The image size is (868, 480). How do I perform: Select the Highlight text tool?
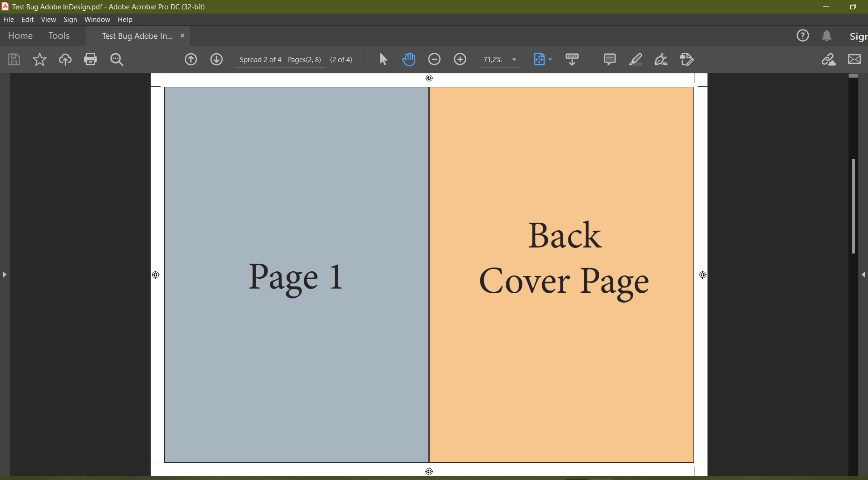click(x=636, y=60)
